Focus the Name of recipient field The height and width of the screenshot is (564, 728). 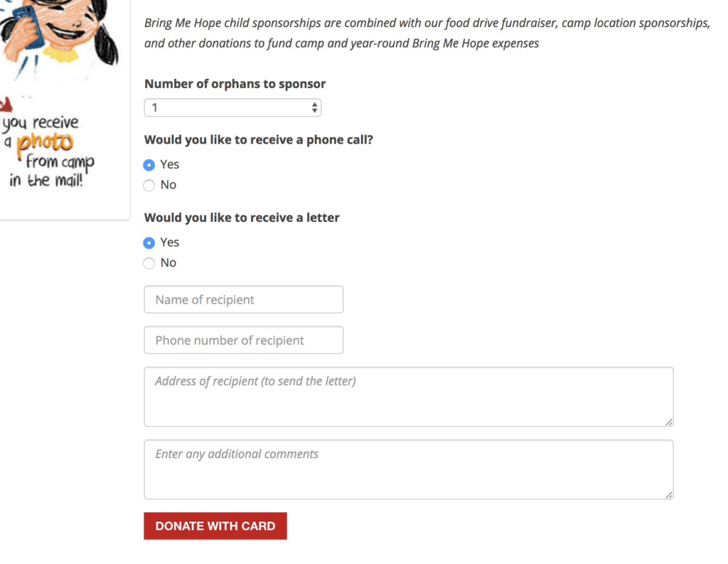click(244, 299)
